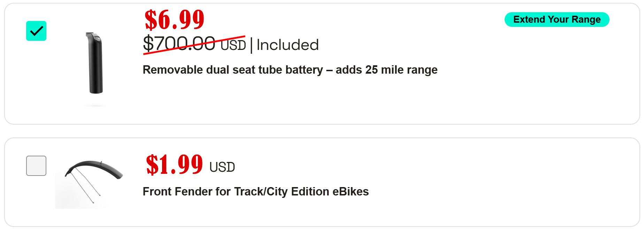644x230 pixels.
Task: Click the red $6.99 price
Action: pos(174,20)
